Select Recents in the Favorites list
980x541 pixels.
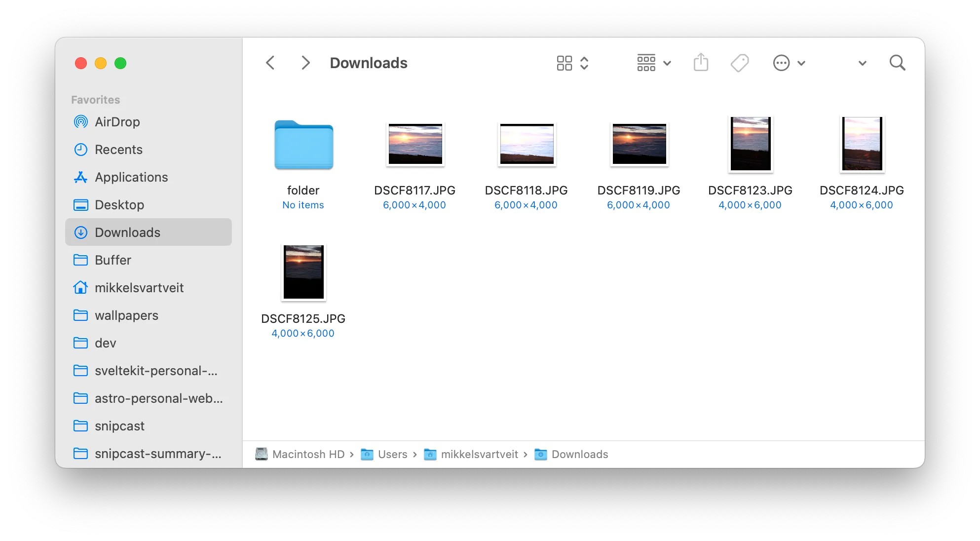pos(118,149)
